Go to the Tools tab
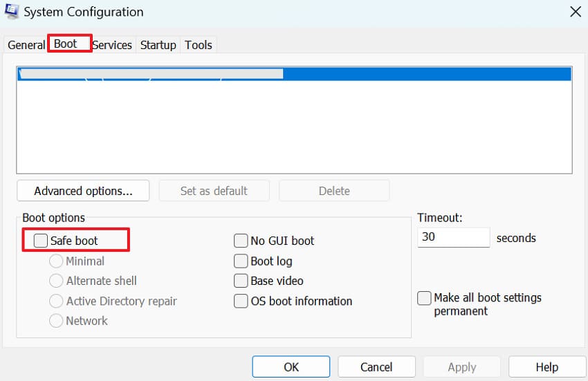The height and width of the screenshot is (381, 588). pyautogui.click(x=199, y=45)
